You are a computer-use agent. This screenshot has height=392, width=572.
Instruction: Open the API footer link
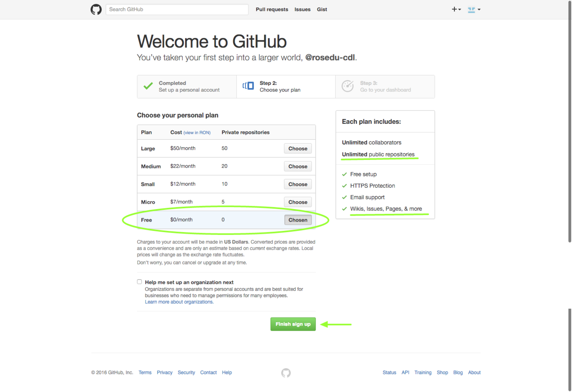[405, 372]
